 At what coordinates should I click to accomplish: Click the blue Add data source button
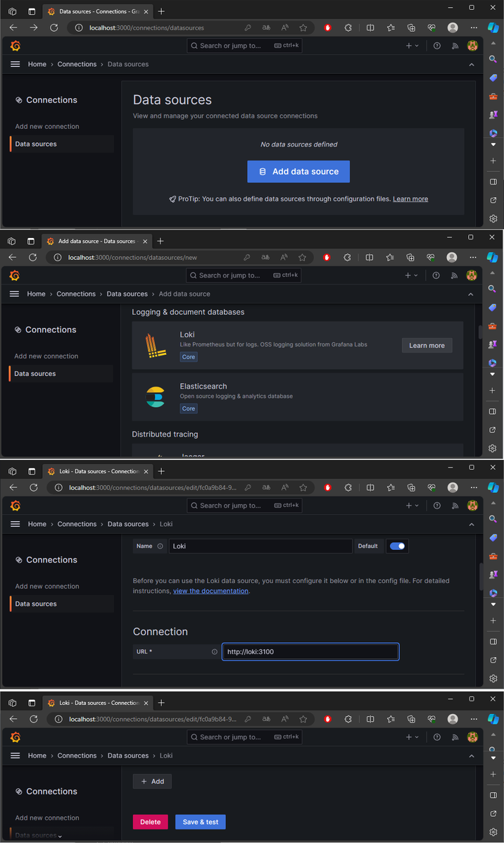298,171
